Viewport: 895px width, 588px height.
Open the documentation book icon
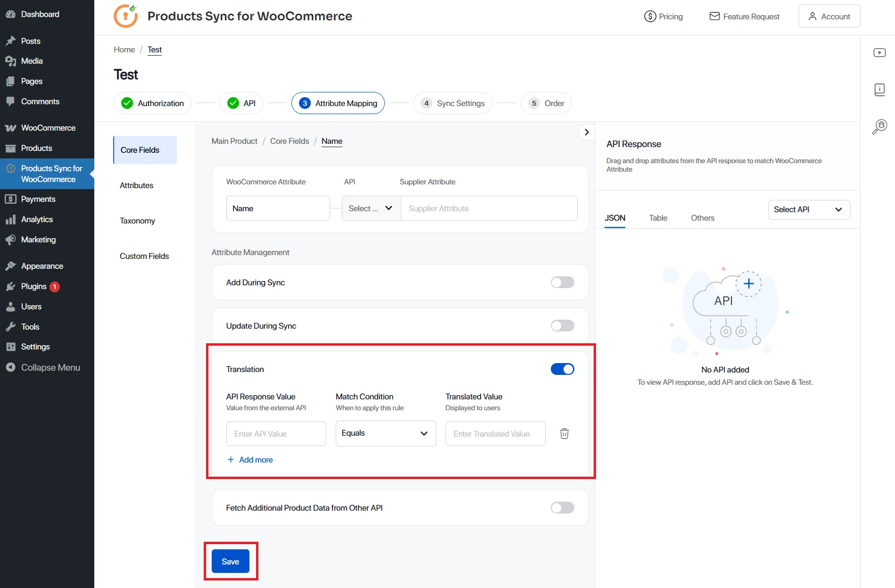(879, 89)
